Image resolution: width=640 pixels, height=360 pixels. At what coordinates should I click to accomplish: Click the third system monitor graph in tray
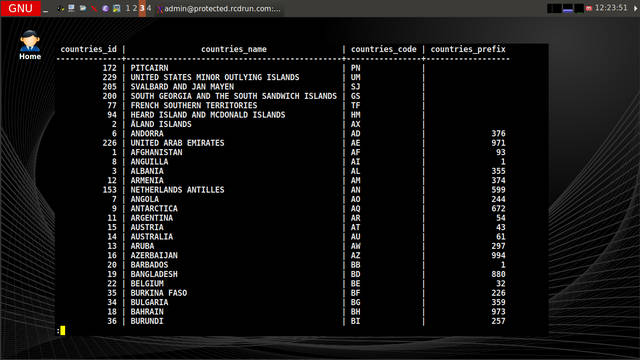(x=579, y=8)
